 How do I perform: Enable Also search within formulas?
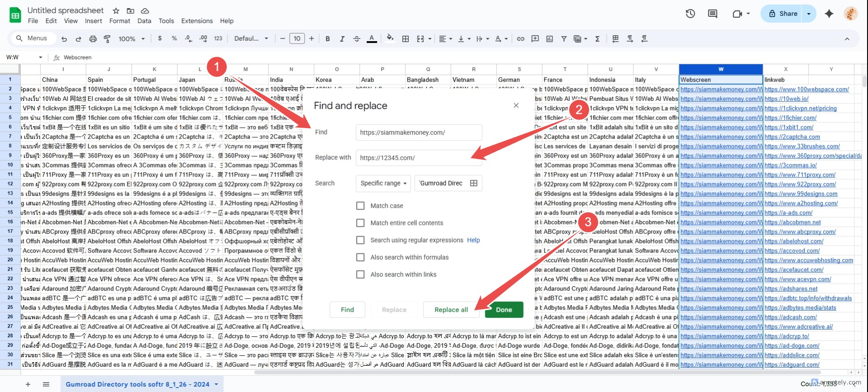pos(360,258)
